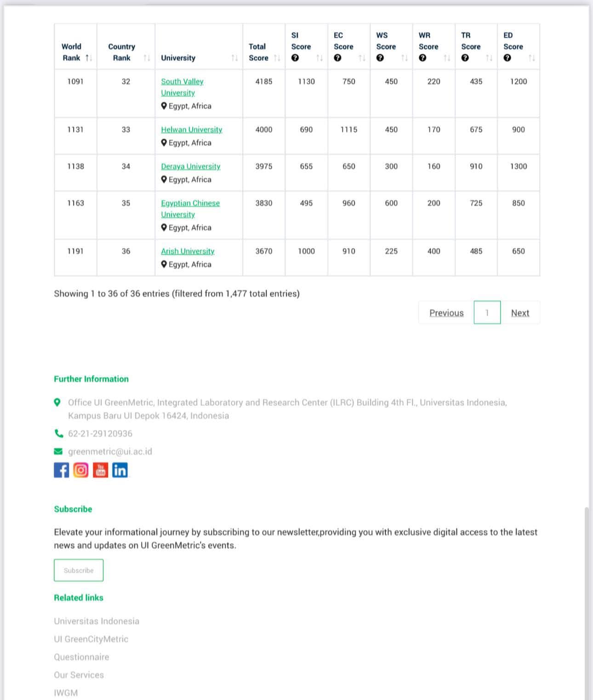
Task: Sort table by World Rank arrows
Action: [x=89, y=58]
